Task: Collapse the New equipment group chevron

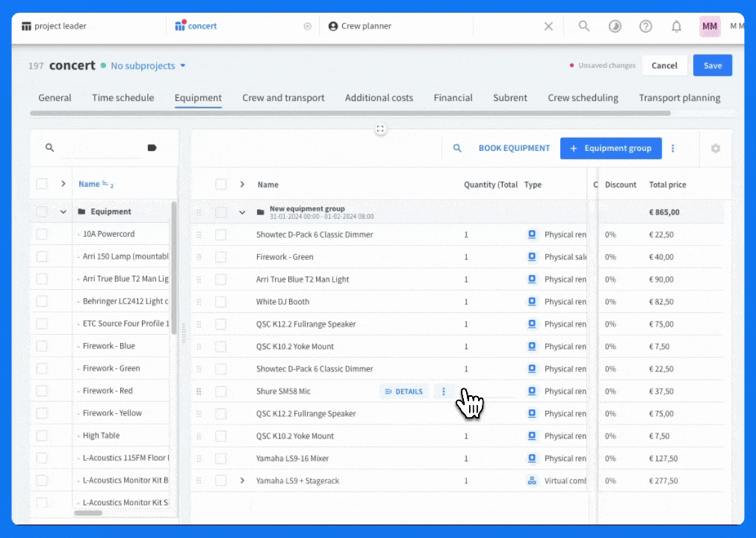Action: [x=242, y=212]
